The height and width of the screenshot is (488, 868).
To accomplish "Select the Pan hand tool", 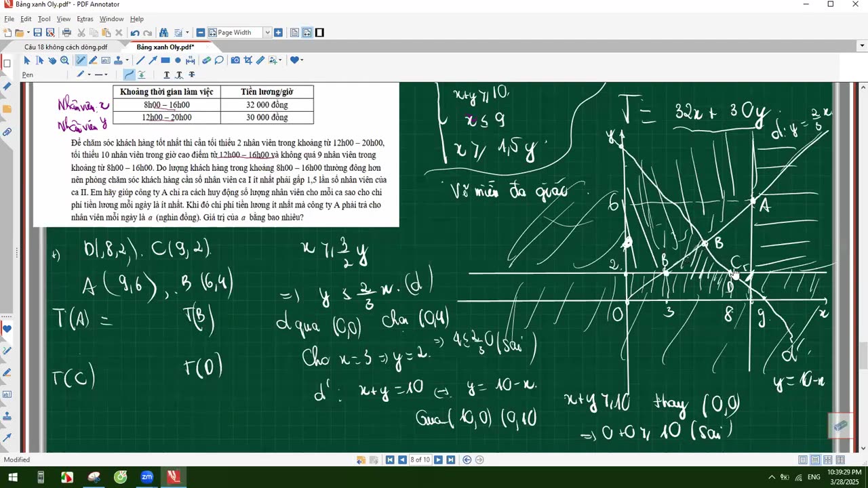I will 52,60.
